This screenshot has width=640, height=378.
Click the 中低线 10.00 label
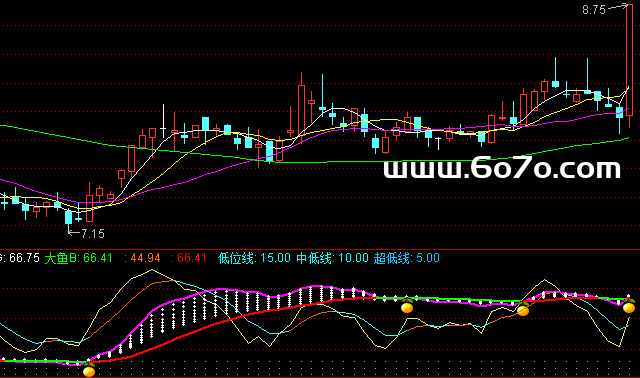332,258
